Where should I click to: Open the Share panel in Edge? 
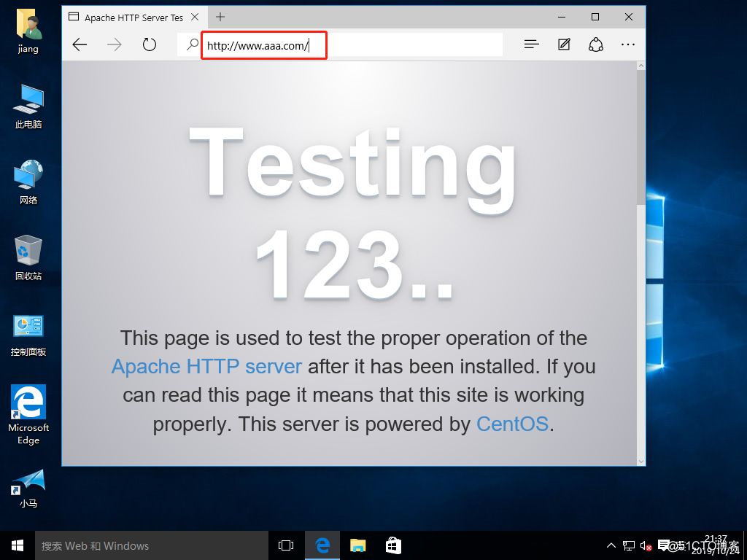pyautogui.click(x=596, y=44)
